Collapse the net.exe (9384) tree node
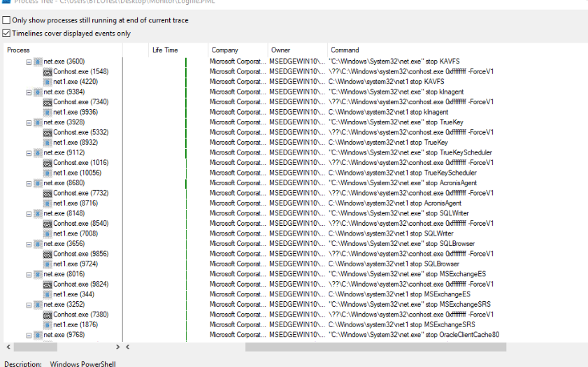 click(29, 92)
